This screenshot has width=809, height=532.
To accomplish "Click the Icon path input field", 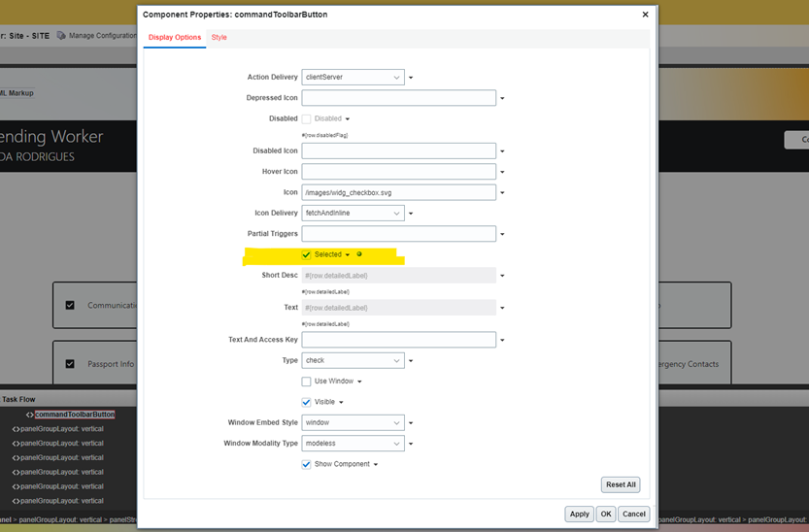I will [x=399, y=192].
